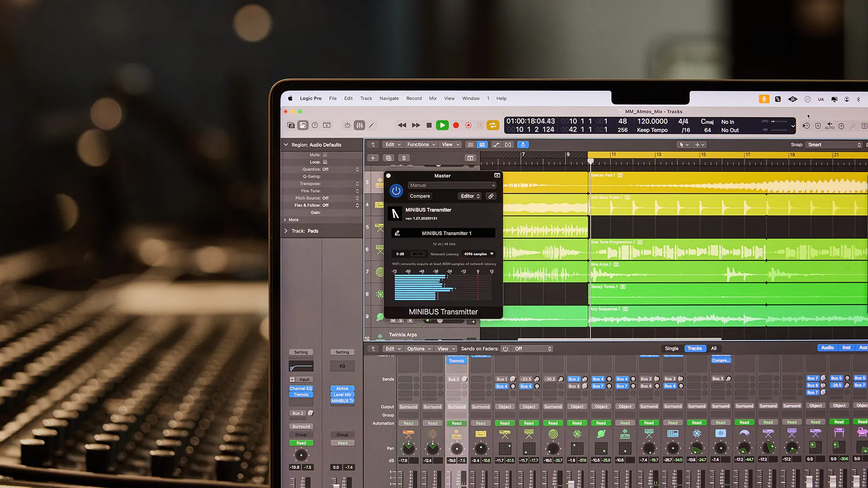
Task: Toggle Show Automation curve icon
Action: 496,145
